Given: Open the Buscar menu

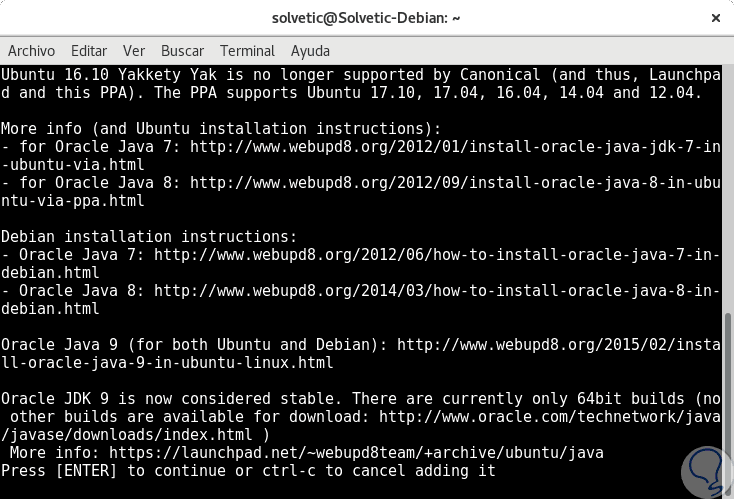Looking at the screenshot, I should 183,51.
